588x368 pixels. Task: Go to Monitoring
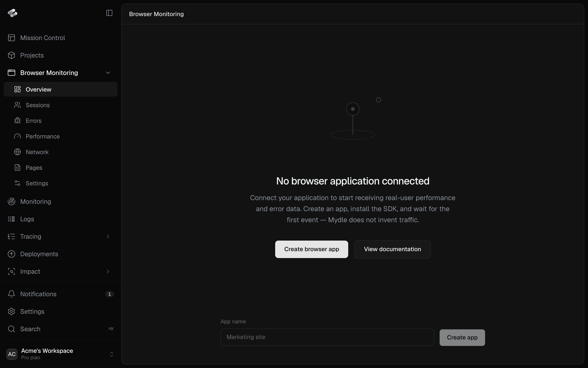[x=60, y=201]
